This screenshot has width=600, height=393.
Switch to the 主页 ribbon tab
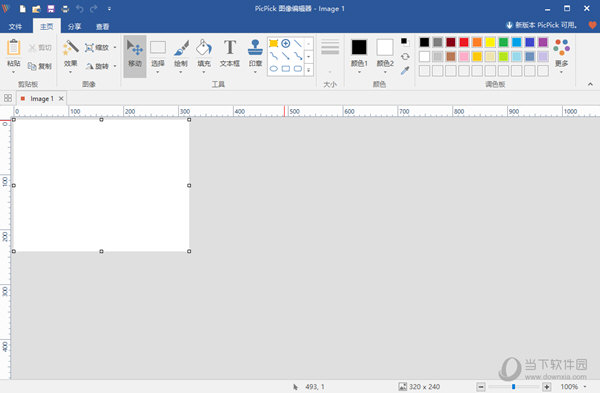(x=47, y=26)
